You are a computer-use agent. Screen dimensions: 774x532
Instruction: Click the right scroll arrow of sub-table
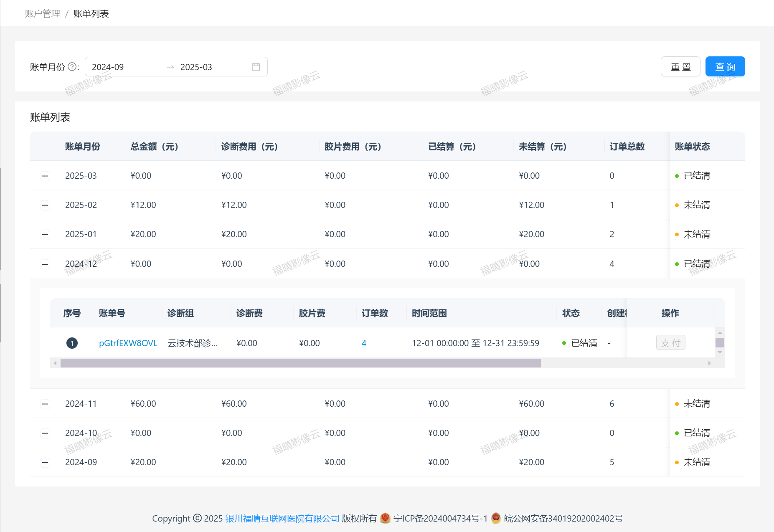click(x=709, y=363)
